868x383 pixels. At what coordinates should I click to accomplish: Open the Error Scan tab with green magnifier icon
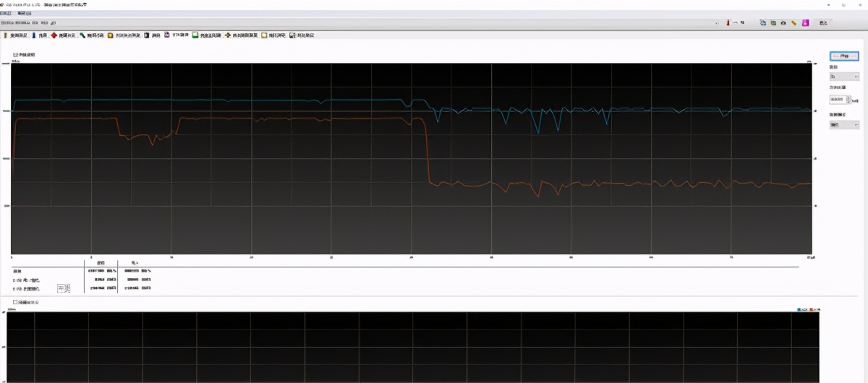click(x=93, y=35)
